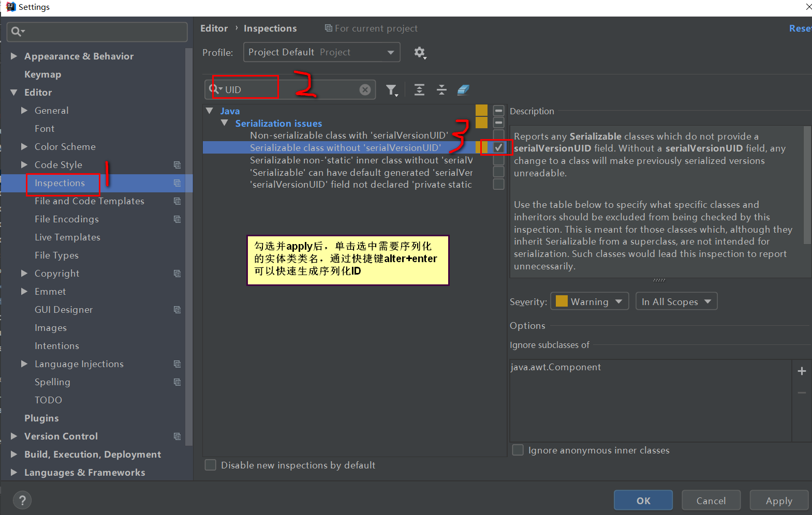Focus the settings search field
The image size is (812, 515).
point(97,32)
